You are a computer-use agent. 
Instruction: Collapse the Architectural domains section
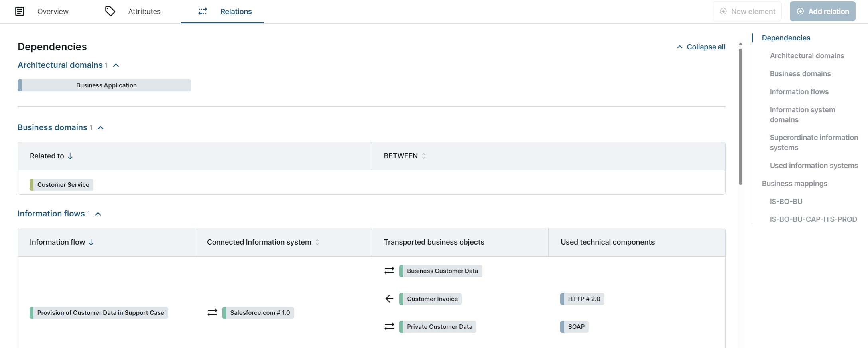click(x=116, y=65)
